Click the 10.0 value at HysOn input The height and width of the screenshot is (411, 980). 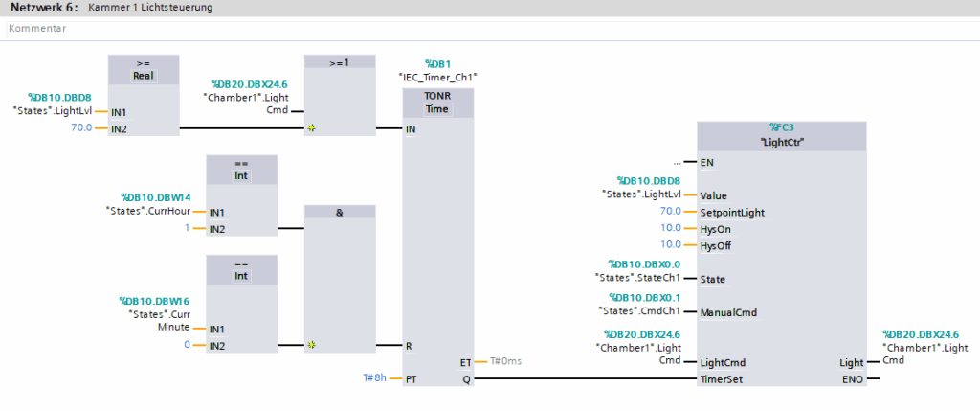click(670, 228)
